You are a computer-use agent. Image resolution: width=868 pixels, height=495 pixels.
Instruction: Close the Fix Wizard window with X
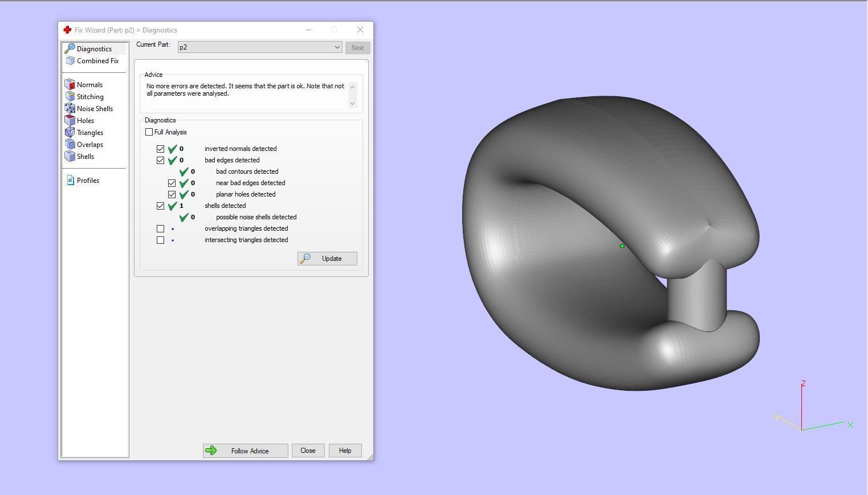point(360,30)
